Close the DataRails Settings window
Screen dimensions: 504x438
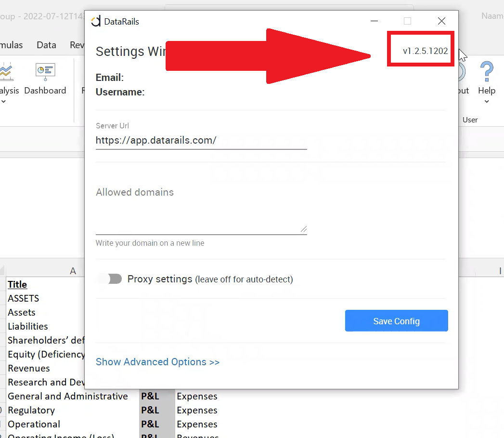tap(441, 21)
